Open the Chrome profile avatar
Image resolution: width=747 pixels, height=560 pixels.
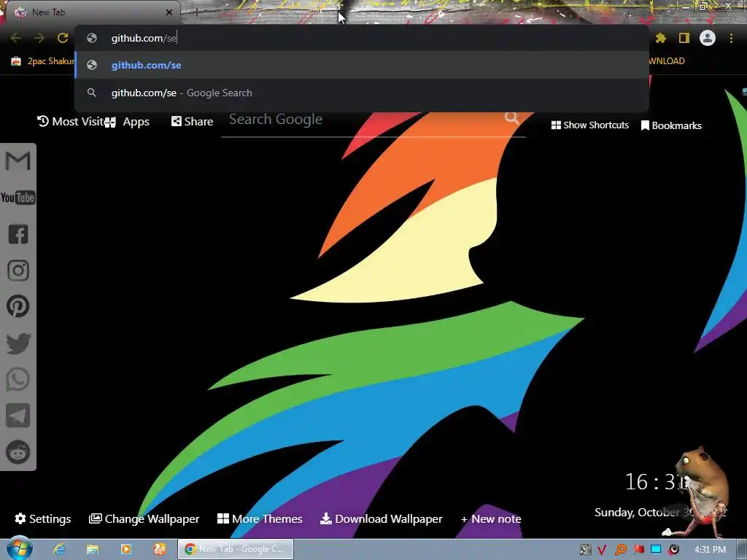tap(708, 38)
